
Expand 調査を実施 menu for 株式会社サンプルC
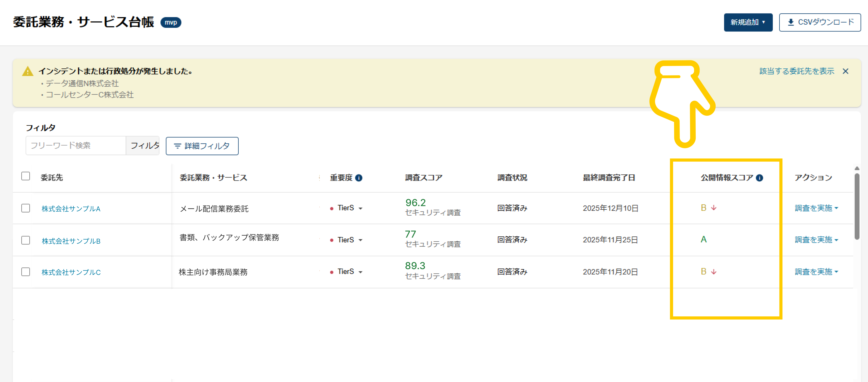[816, 272]
